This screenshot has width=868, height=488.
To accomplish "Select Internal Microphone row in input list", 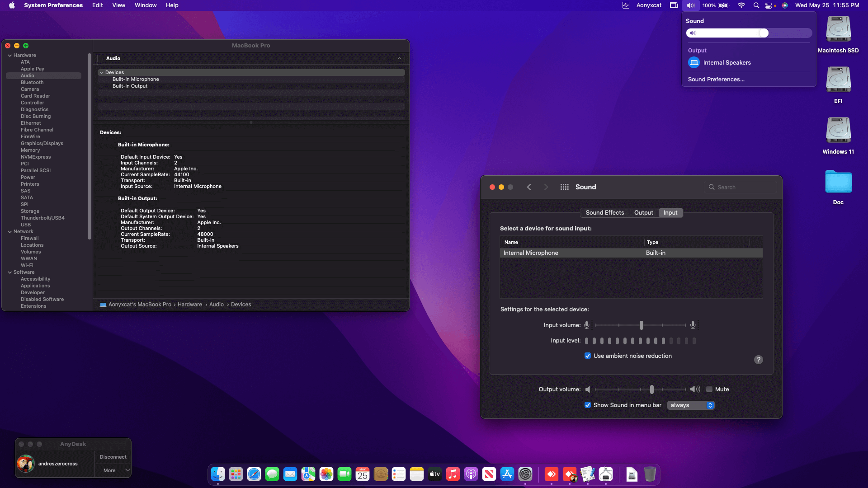I will (631, 253).
